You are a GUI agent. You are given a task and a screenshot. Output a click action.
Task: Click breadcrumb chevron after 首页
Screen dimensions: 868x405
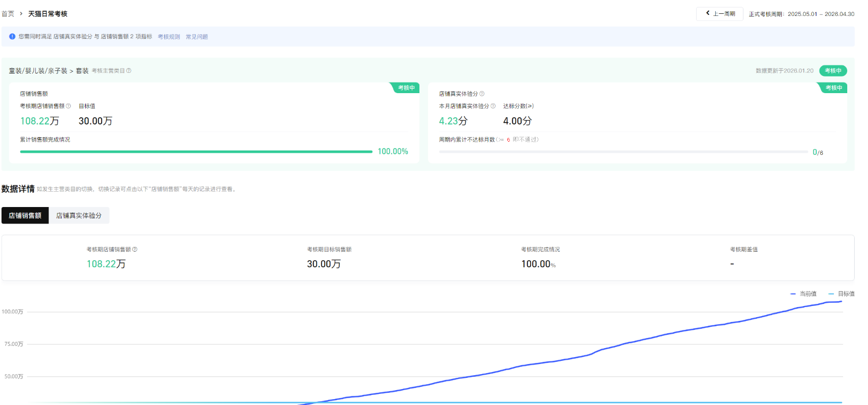21,14
